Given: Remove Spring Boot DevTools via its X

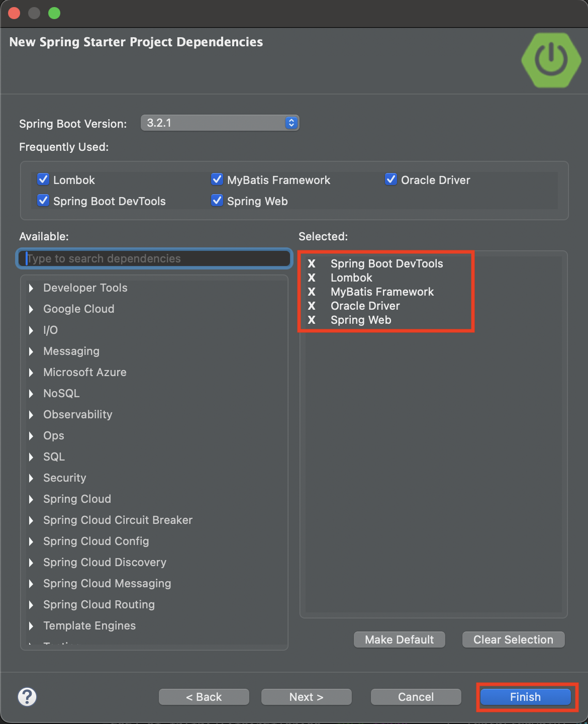Looking at the screenshot, I should 312,263.
